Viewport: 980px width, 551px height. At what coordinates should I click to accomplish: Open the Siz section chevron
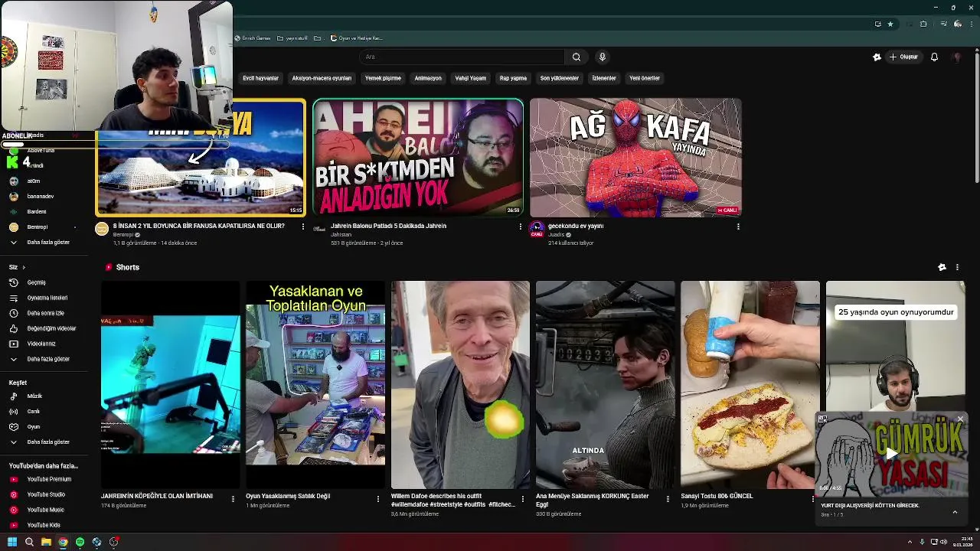24,267
